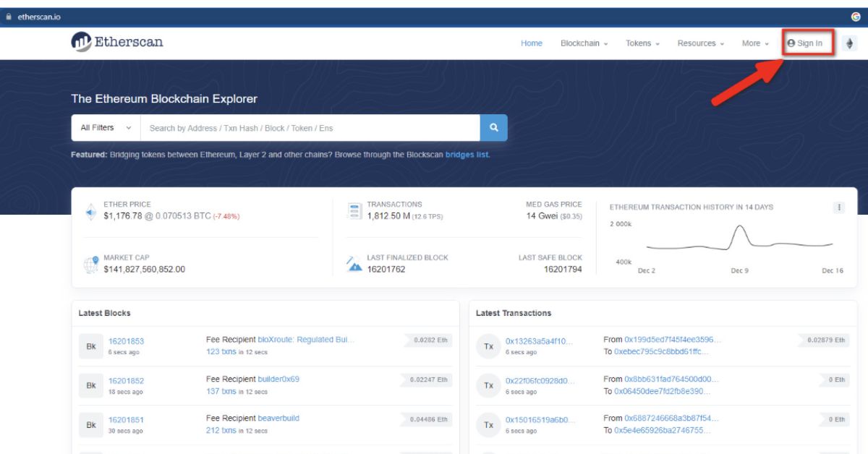Screen dimensions: 868x454
Task: Click the Ether price diamond icon
Action: click(91, 211)
